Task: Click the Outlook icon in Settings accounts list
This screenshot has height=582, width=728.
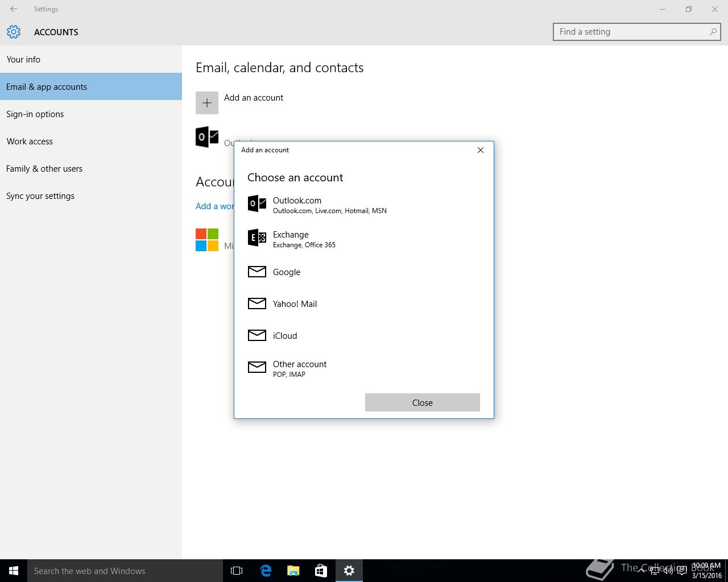Action: [x=207, y=137]
